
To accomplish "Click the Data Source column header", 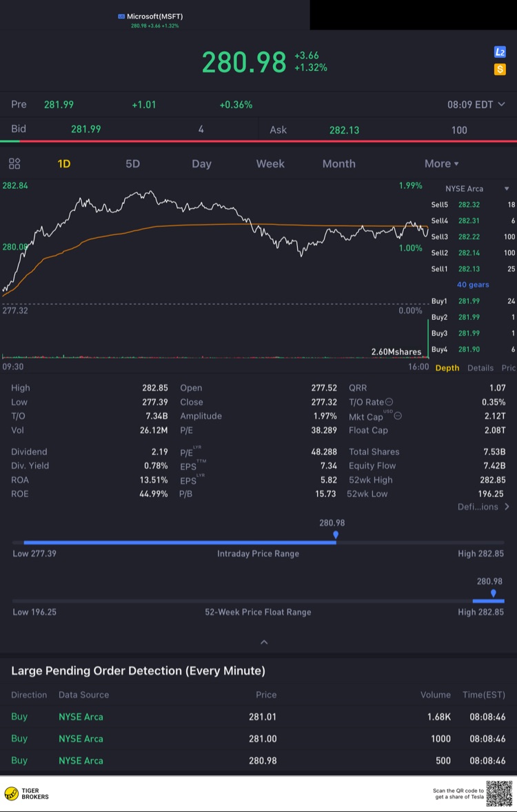I will [x=84, y=694].
